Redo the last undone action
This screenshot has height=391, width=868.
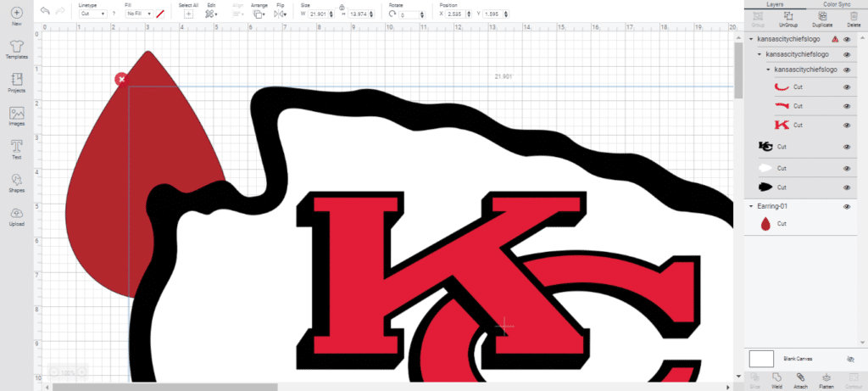pyautogui.click(x=60, y=10)
